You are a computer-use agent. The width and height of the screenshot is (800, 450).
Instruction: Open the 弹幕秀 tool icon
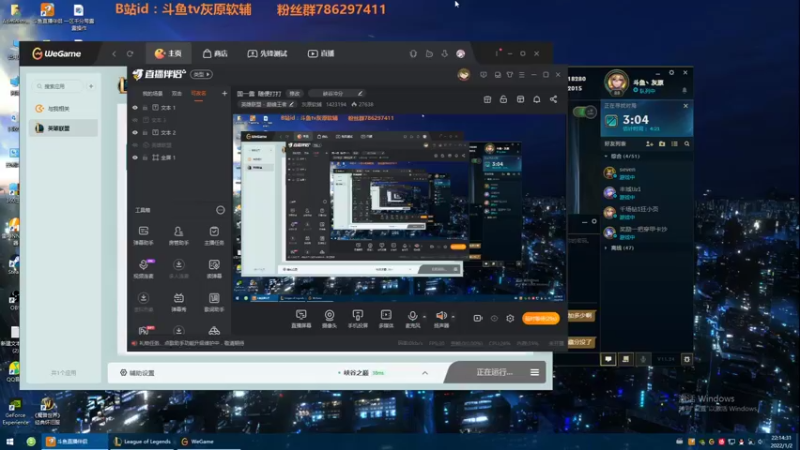point(179,302)
